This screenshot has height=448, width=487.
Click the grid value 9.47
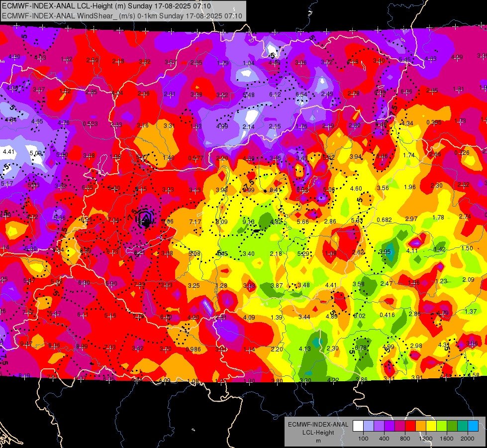click(26, 343)
